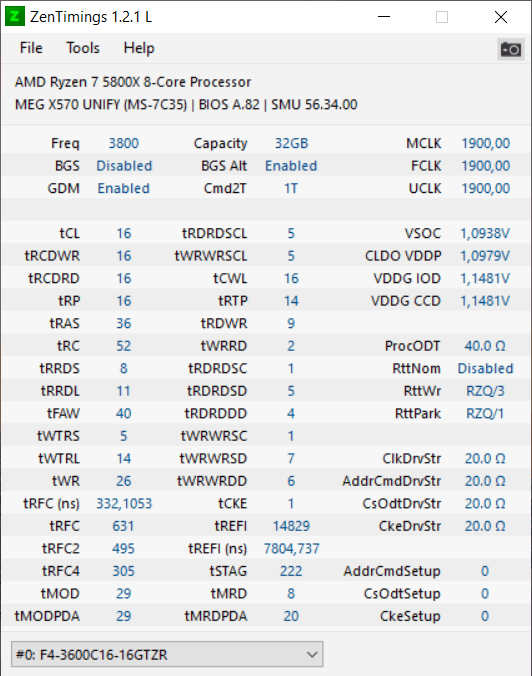Click the tREFI value 14829
This screenshot has width=532, height=676.
[291, 526]
